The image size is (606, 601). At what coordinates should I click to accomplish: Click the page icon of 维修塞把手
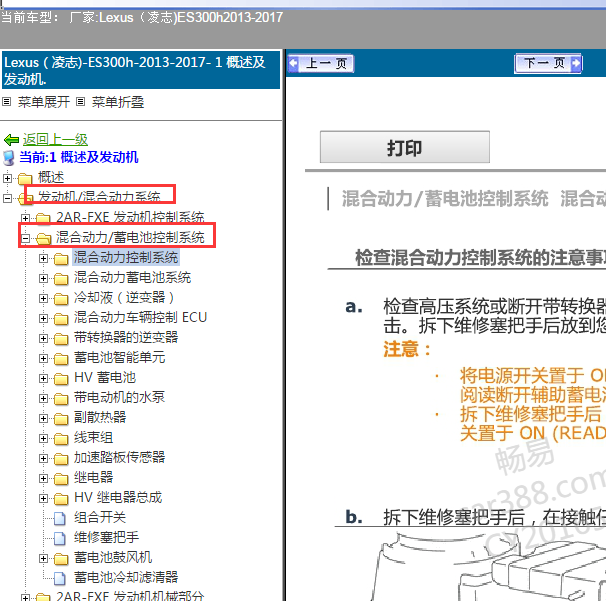click(60, 539)
